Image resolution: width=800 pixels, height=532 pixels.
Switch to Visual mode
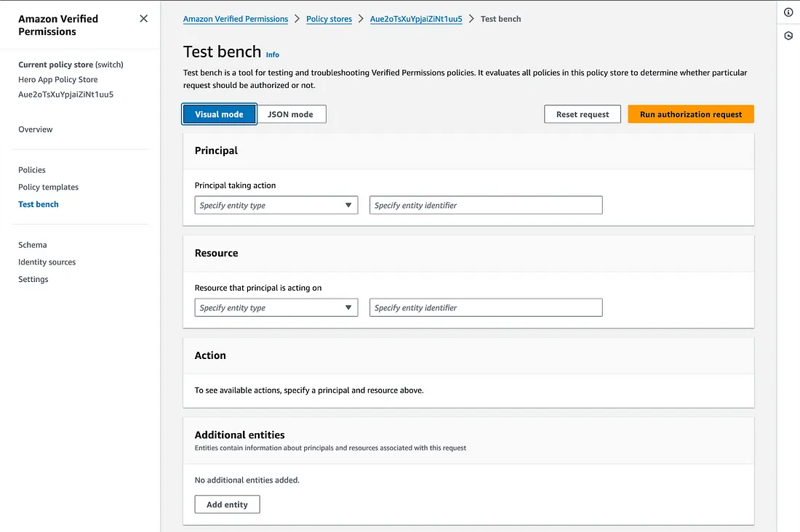click(219, 114)
